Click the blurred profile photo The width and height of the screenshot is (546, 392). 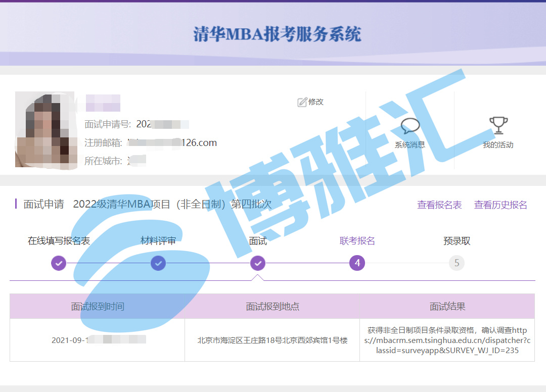[x=47, y=130]
